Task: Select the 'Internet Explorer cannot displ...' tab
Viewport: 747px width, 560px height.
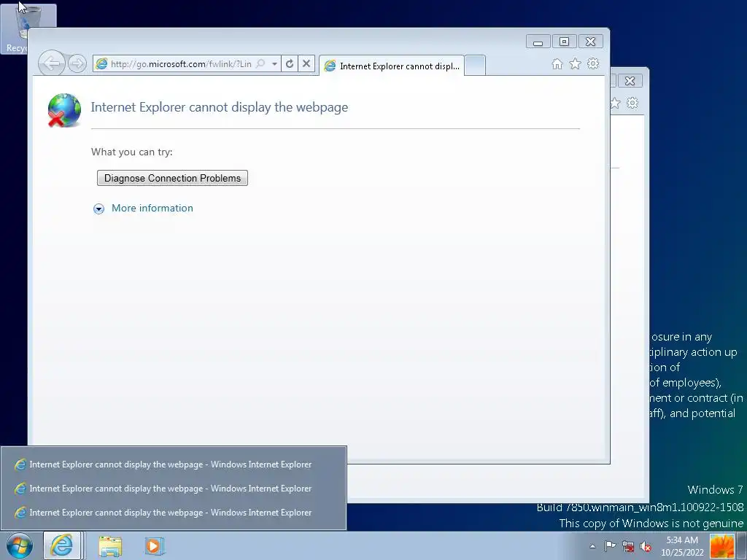Action: (392, 66)
